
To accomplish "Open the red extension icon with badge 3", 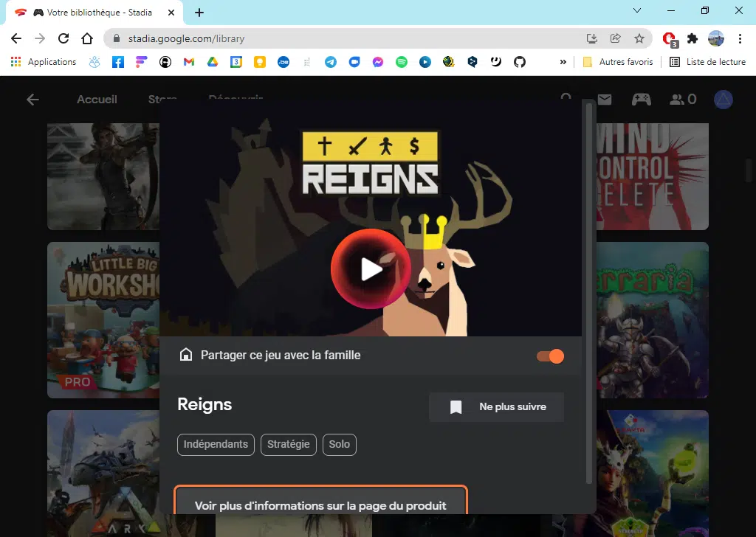I will point(670,39).
